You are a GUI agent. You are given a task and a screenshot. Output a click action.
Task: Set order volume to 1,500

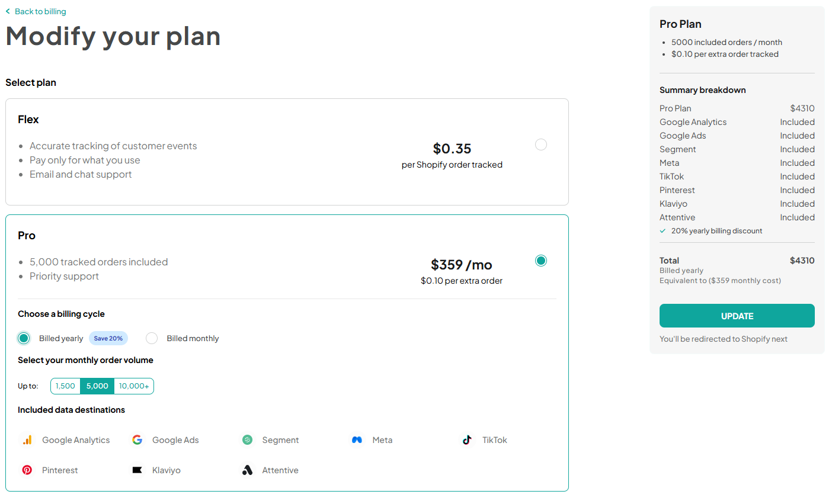(65, 386)
